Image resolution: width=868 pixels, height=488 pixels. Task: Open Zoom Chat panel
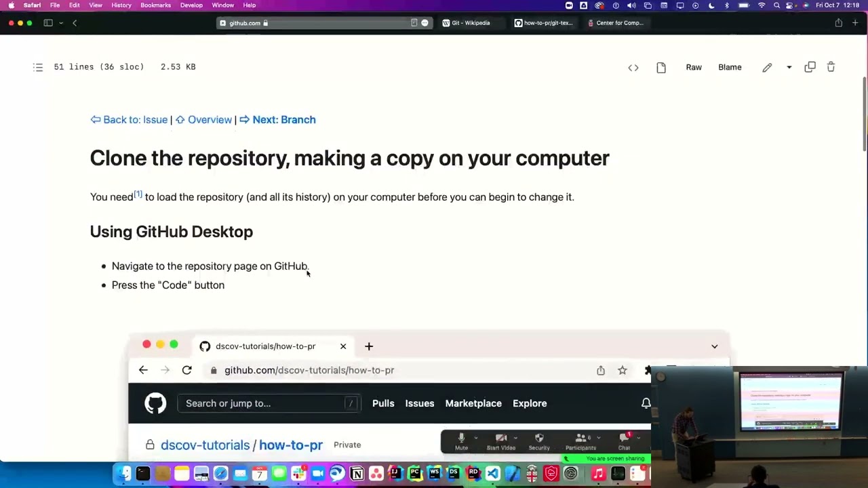pos(624,441)
